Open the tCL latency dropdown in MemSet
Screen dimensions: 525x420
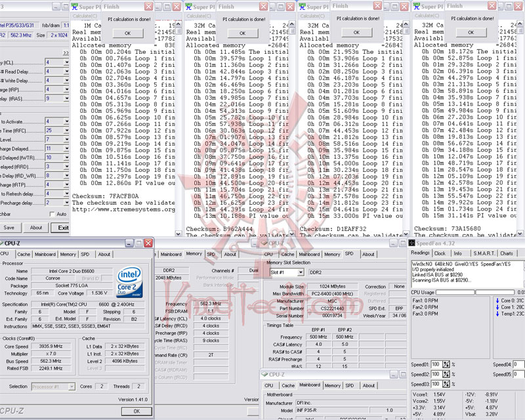coord(66,62)
